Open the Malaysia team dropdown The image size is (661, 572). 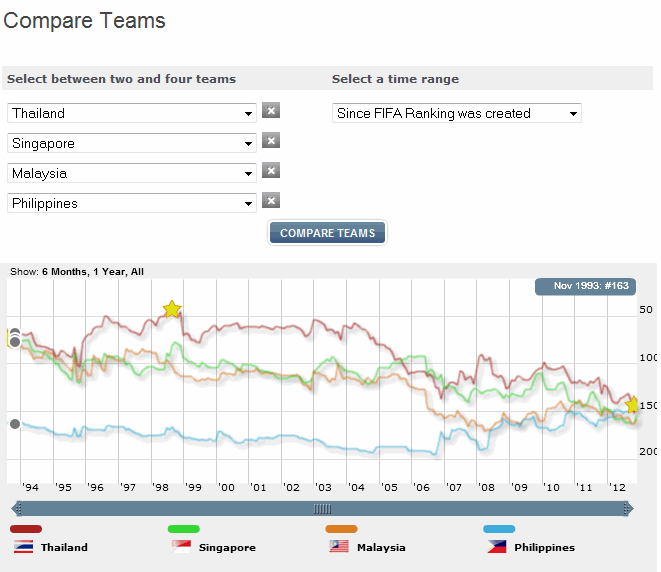132,173
